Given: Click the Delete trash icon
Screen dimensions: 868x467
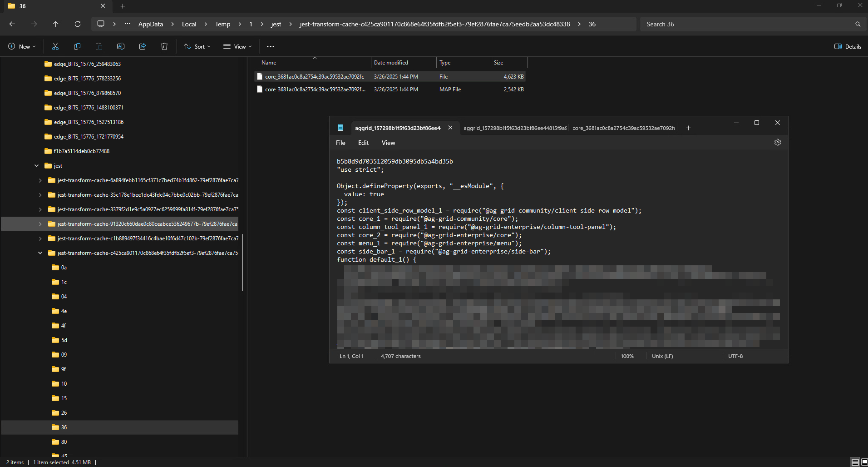Looking at the screenshot, I should (164, 46).
